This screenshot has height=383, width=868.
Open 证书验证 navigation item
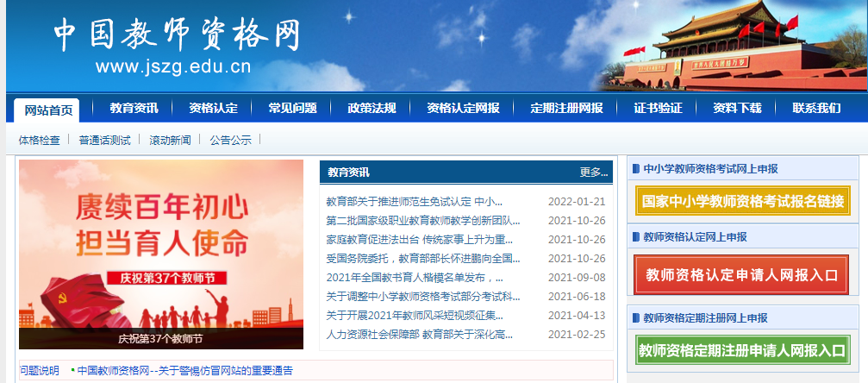click(x=658, y=108)
